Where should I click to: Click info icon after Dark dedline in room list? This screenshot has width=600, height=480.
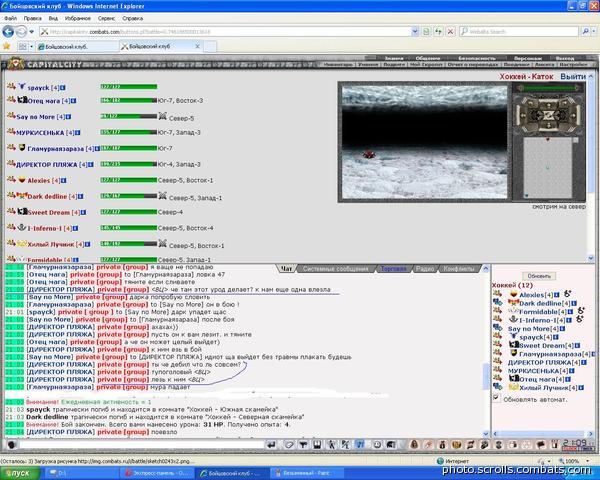click(x=574, y=304)
